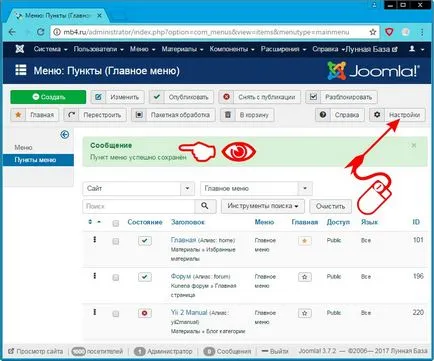Open the Пользователи top menu
The height and width of the screenshot is (361, 434).
pos(98,49)
